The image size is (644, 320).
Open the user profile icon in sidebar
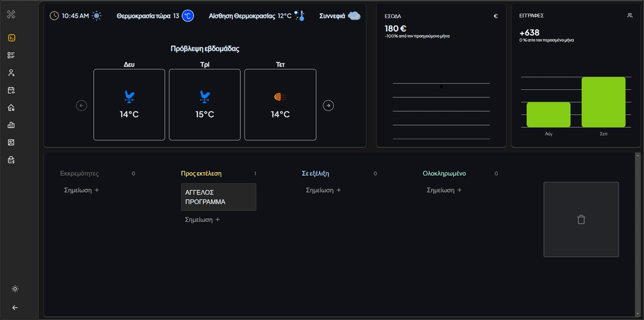coord(11,73)
